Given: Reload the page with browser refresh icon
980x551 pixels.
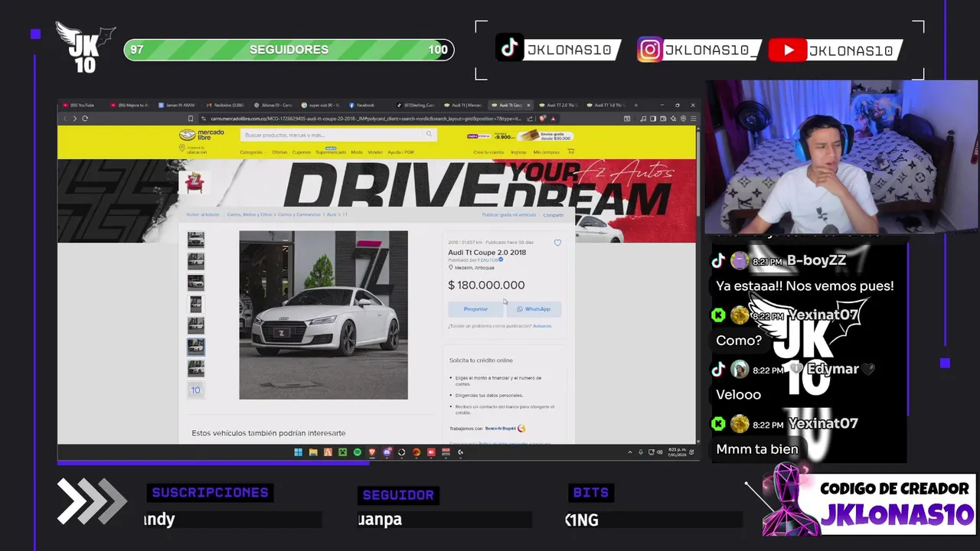Looking at the screenshot, I should click(x=85, y=119).
